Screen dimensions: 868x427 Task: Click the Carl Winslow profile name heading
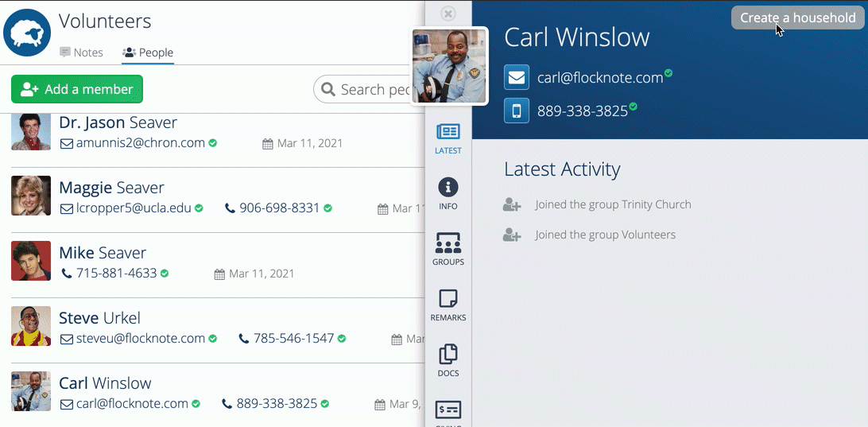click(577, 37)
